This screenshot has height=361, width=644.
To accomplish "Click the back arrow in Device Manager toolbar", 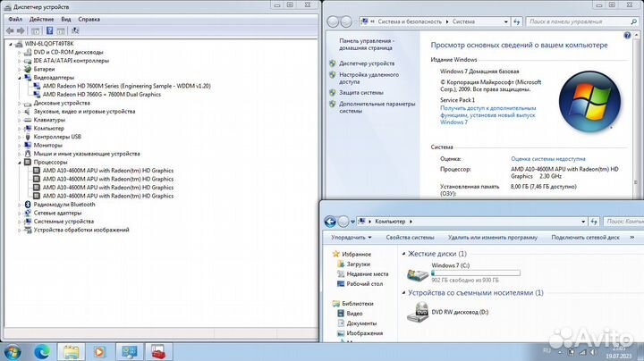I will [10, 30].
